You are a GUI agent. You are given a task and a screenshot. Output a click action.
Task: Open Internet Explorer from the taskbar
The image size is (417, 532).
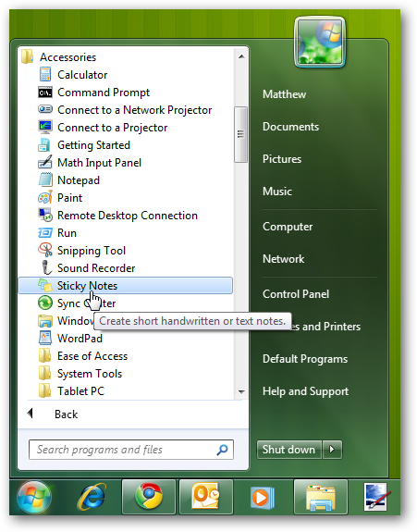tap(92, 497)
